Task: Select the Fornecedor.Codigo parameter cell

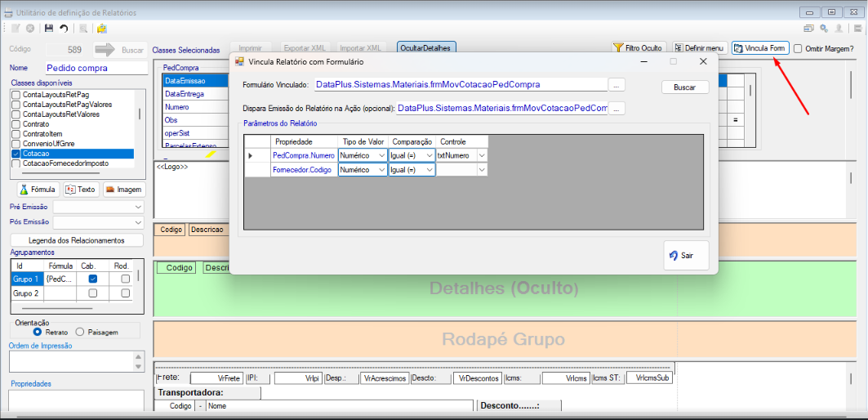Action: coord(304,169)
